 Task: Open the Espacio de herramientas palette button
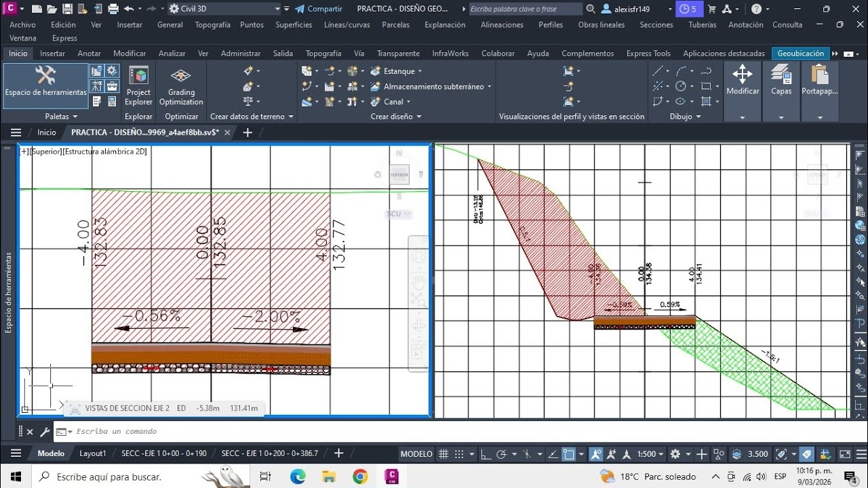tap(45, 85)
